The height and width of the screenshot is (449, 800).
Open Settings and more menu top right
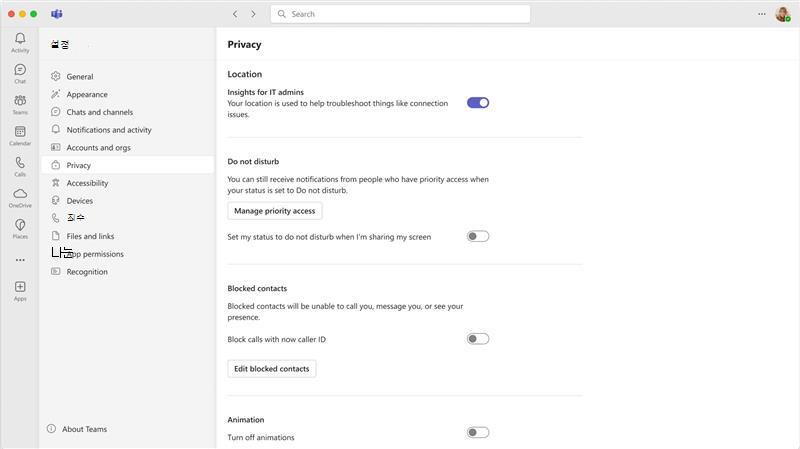[762, 14]
